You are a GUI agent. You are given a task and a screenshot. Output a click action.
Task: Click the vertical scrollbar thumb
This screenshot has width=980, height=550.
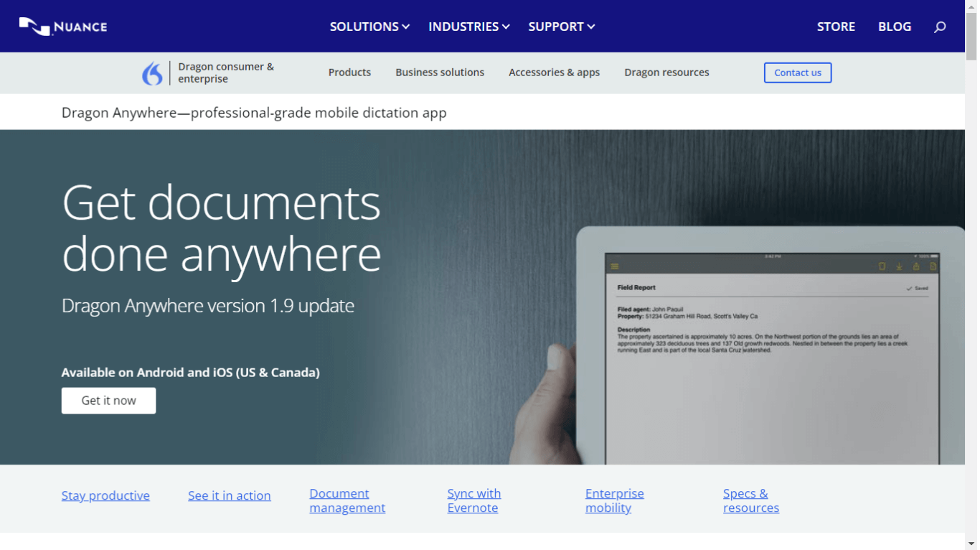[971, 36]
